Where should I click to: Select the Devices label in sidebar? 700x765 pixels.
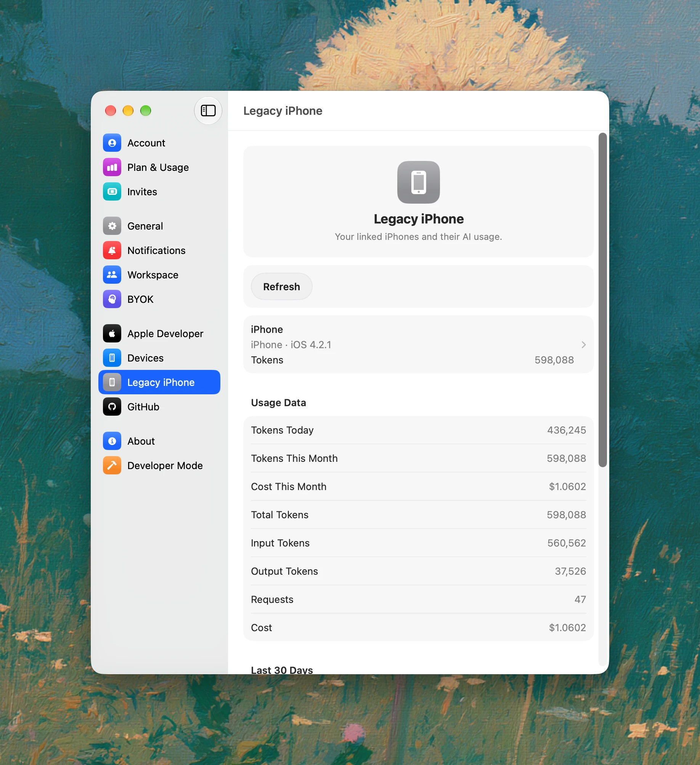click(145, 358)
